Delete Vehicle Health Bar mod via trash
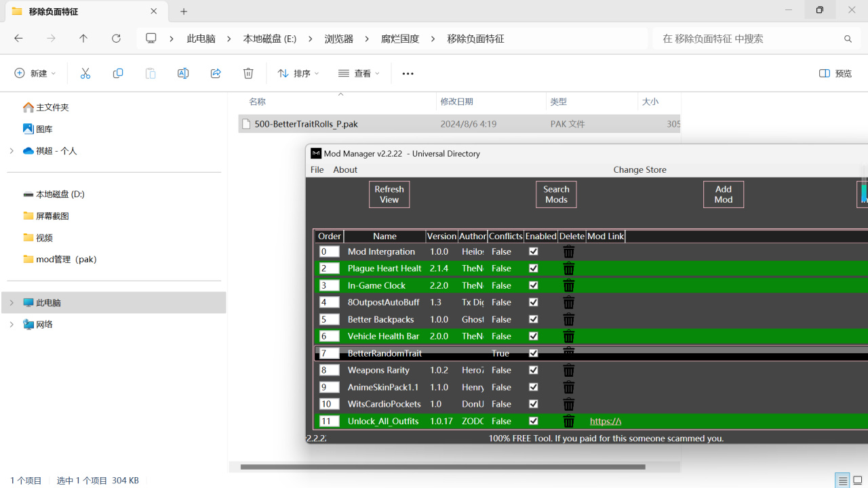 pos(569,336)
